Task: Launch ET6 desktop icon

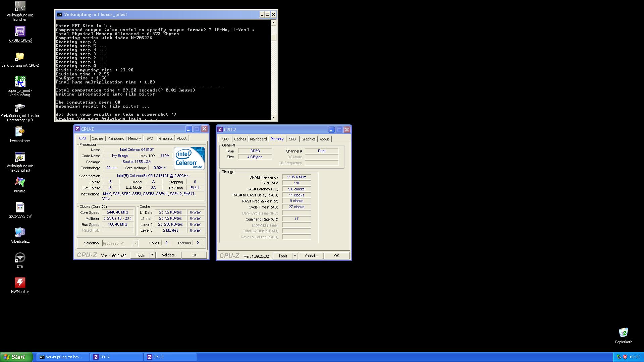Action: (20, 257)
